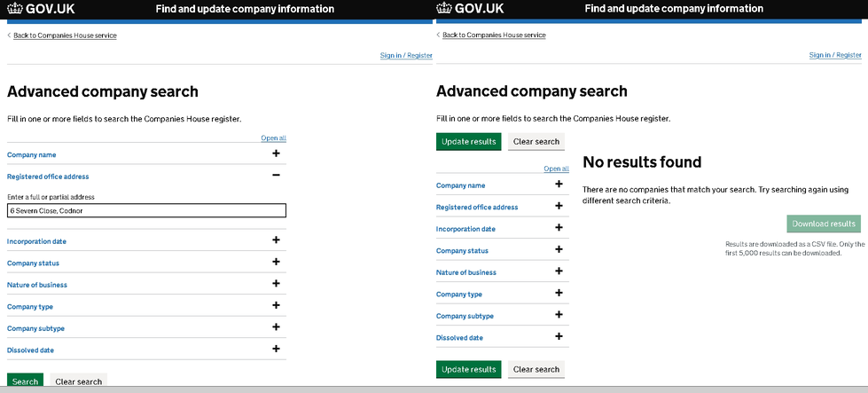This screenshot has width=868, height=393.
Task: Click the plus icon beside Company status in the results page
Action: pos(559,250)
